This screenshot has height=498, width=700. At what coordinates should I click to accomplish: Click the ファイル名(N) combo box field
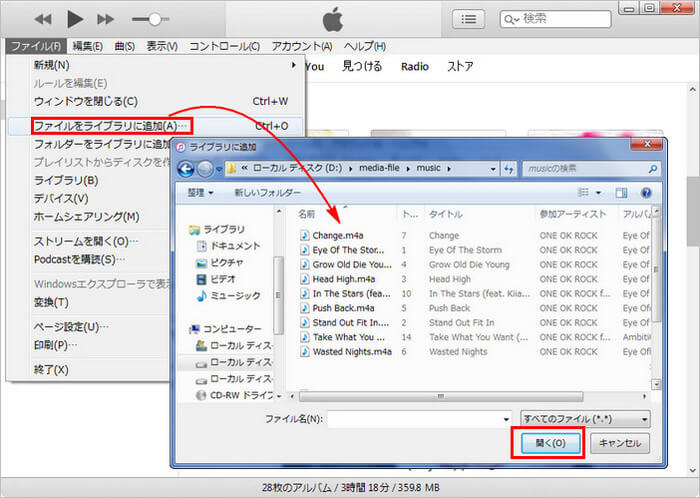[x=420, y=419]
